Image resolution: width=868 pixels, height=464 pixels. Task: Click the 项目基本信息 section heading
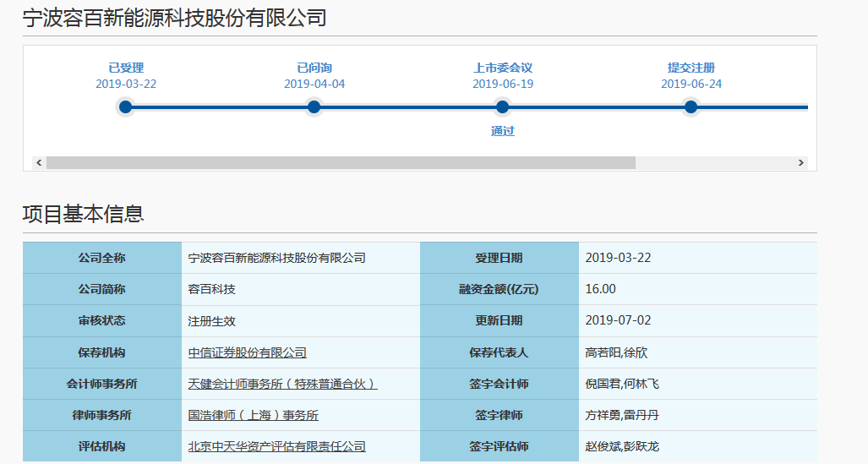(x=84, y=214)
